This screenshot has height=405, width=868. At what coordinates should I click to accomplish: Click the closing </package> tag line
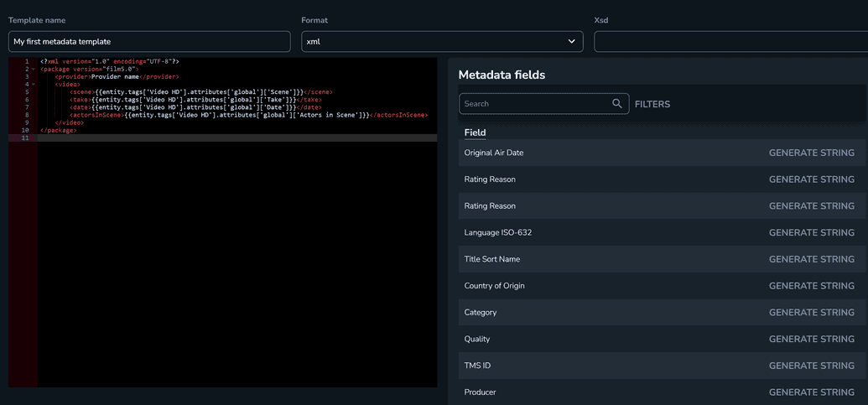pyautogui.click(x=58, y=131)
